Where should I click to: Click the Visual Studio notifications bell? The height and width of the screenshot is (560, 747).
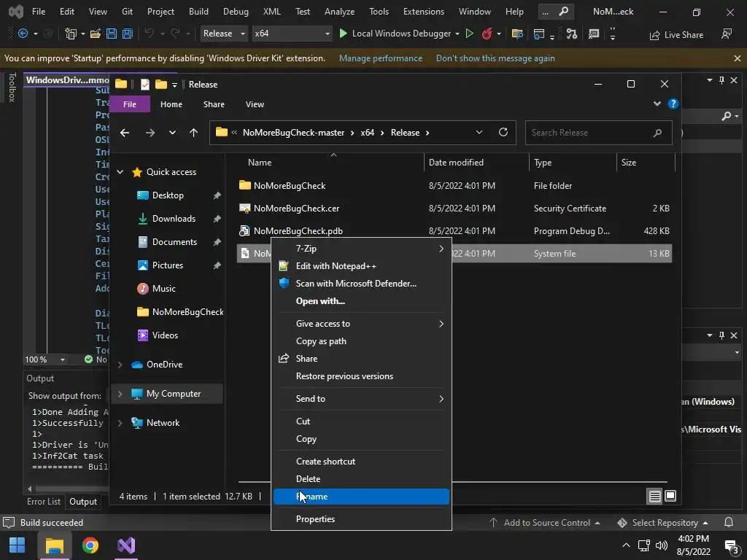729,523
